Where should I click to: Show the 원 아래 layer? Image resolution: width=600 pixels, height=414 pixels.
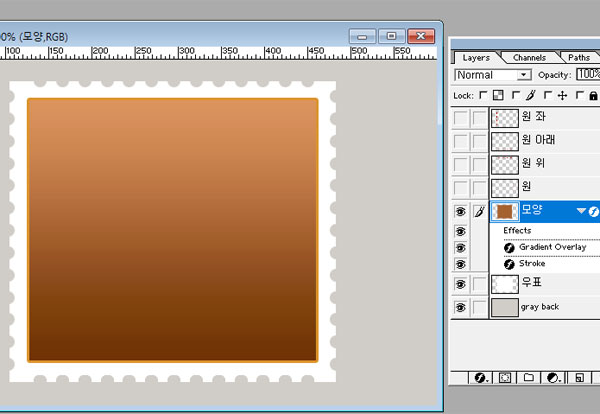coord(460,141)
